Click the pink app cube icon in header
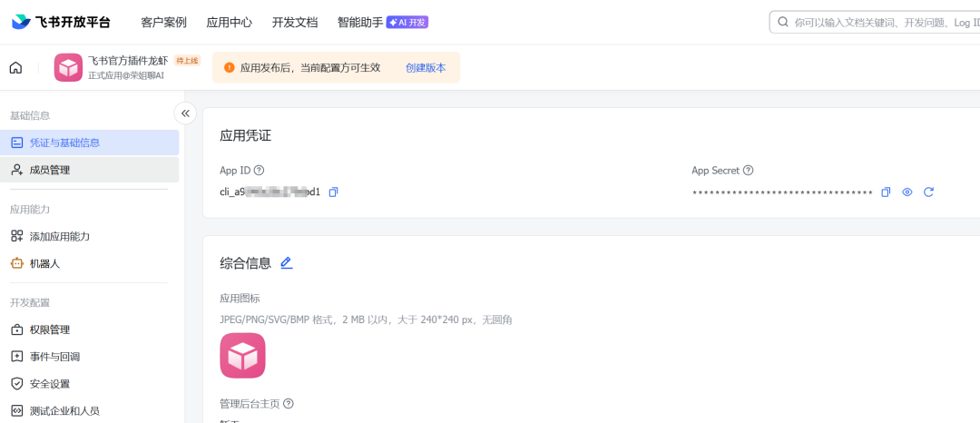Screen dimensions: 980x423 [x=68, y=67]
